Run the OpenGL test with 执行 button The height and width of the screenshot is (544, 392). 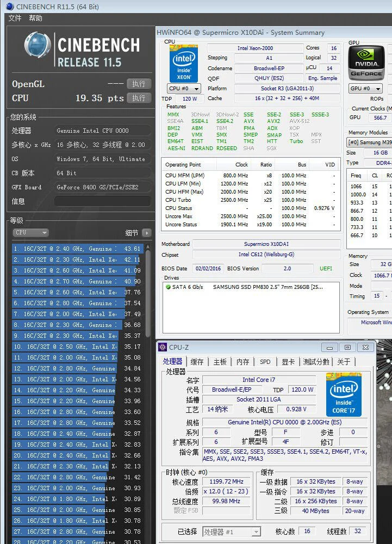point(139,84)
